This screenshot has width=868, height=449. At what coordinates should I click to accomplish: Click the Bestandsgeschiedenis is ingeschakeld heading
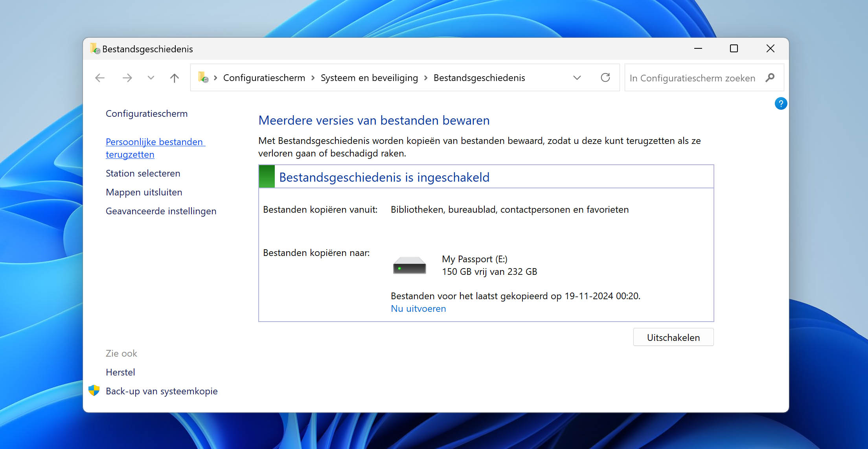click(384, 177)
